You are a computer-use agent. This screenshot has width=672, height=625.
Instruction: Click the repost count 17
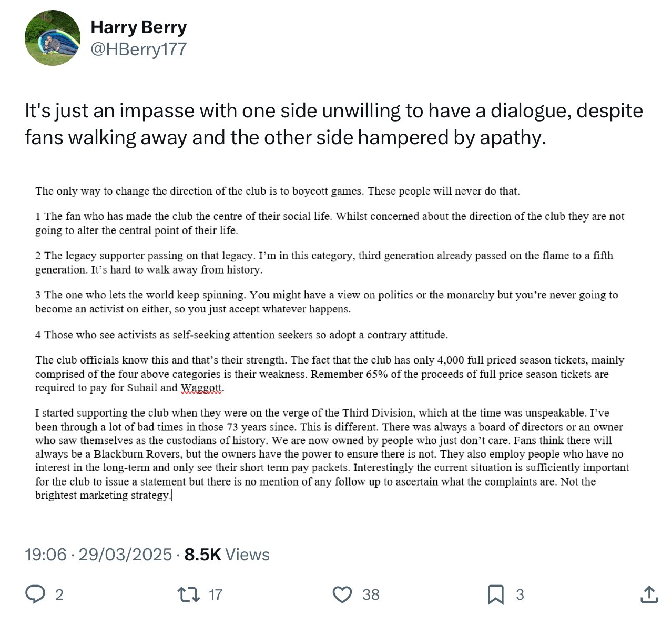click(216, 595)
